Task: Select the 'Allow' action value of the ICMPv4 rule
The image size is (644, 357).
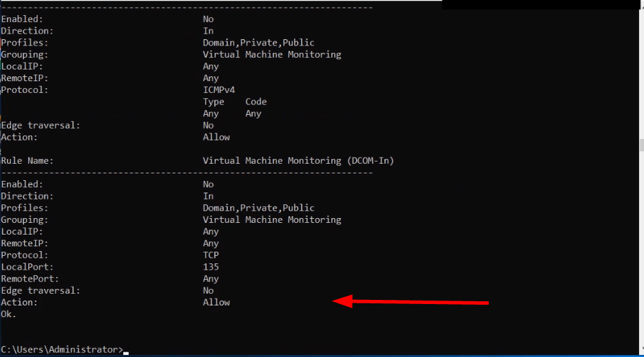Action: pos(216,138)
